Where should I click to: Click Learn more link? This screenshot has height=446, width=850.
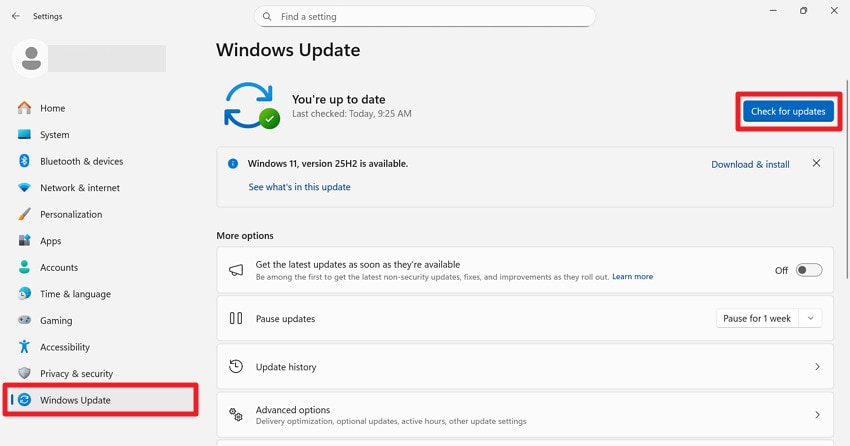632,276
